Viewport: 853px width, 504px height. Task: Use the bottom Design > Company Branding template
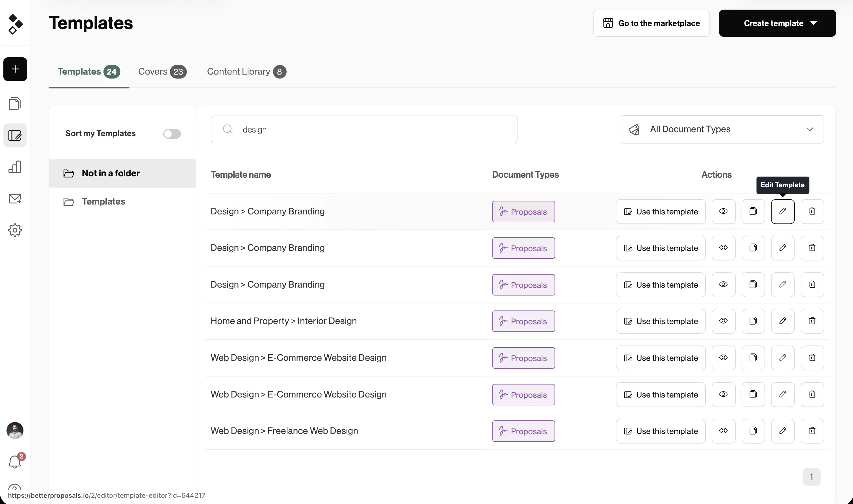click(661, 285)
